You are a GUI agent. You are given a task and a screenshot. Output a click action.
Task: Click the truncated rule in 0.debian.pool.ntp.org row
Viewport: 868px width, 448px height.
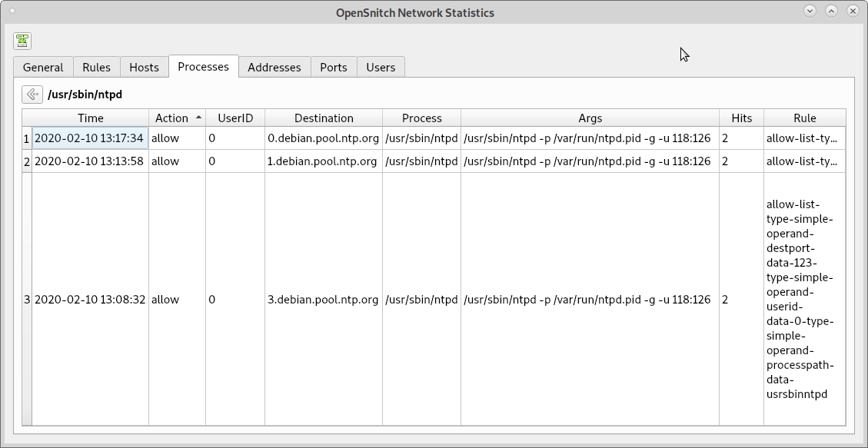(805, 138)
